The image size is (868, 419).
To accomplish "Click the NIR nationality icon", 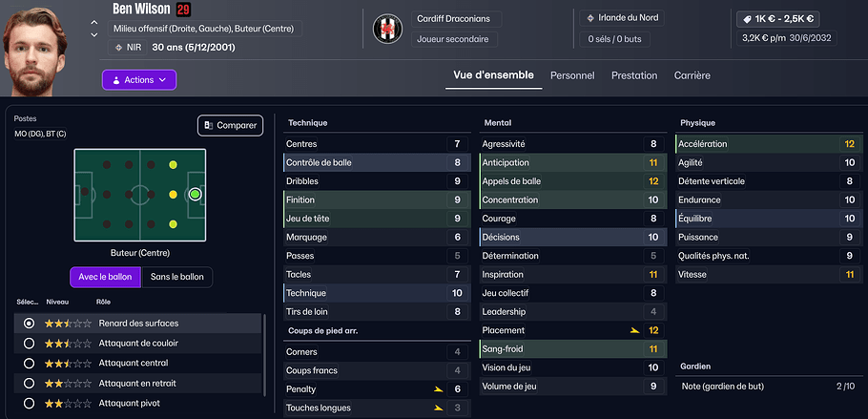I will [x=119, y=47].
